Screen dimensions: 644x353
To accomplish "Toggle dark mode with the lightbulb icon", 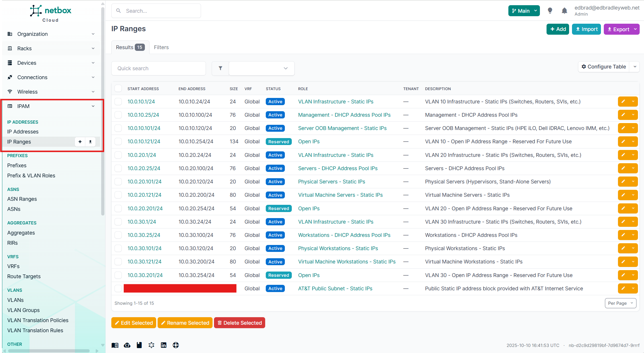I will point(550,10).
